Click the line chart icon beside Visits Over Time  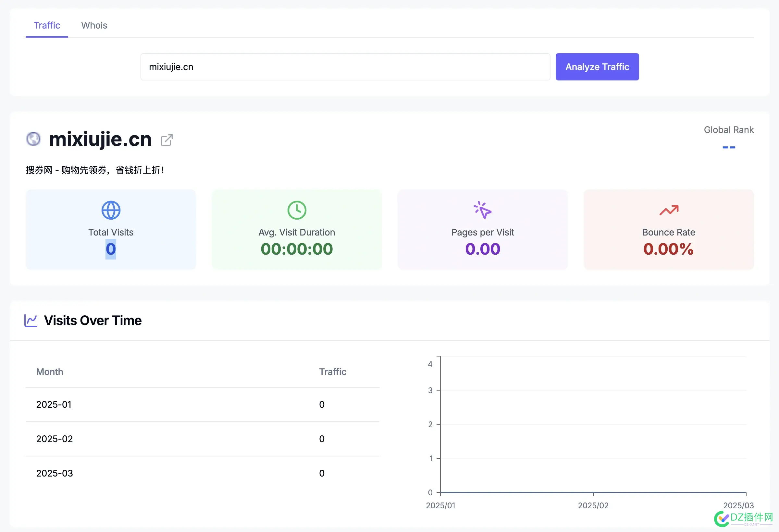click(31, 320)
